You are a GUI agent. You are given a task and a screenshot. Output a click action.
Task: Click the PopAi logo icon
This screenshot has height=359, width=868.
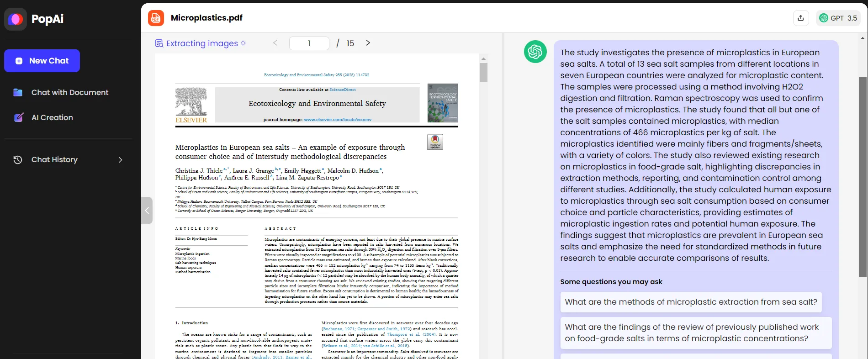tap(16, 19)
